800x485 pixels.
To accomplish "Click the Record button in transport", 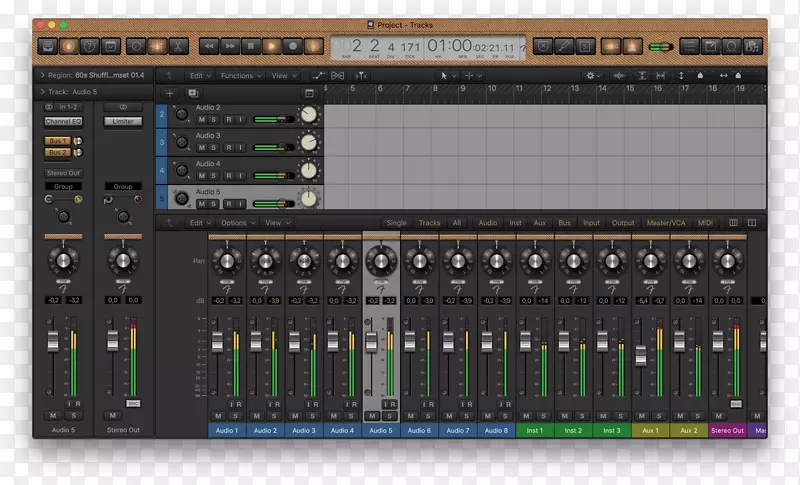I will (x=292, y=46).
